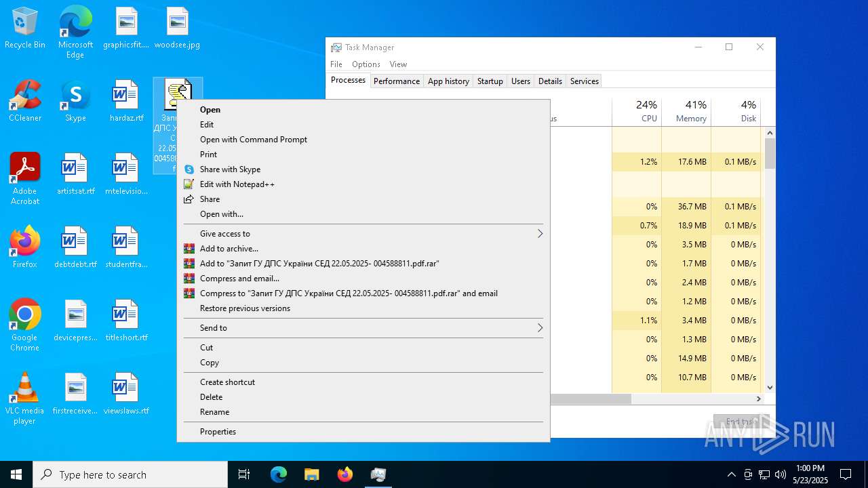Select debtdebt.rtf document icon
Viewport: 868px width, 488px height.
[x=75, y=248]
